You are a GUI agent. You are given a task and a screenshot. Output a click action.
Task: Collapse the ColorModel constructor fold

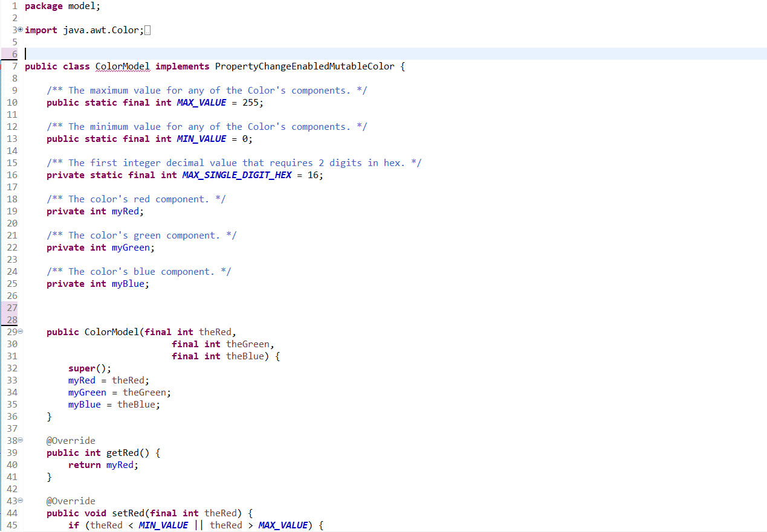19,332
